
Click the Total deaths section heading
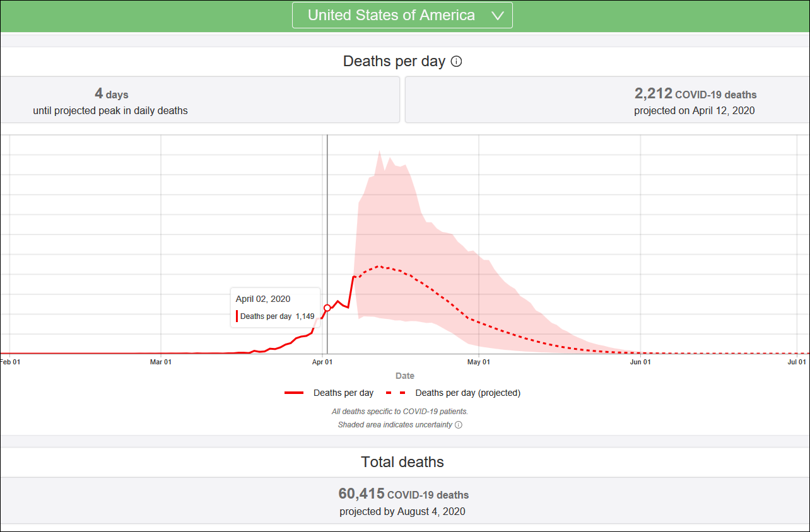tap(402, 462)
